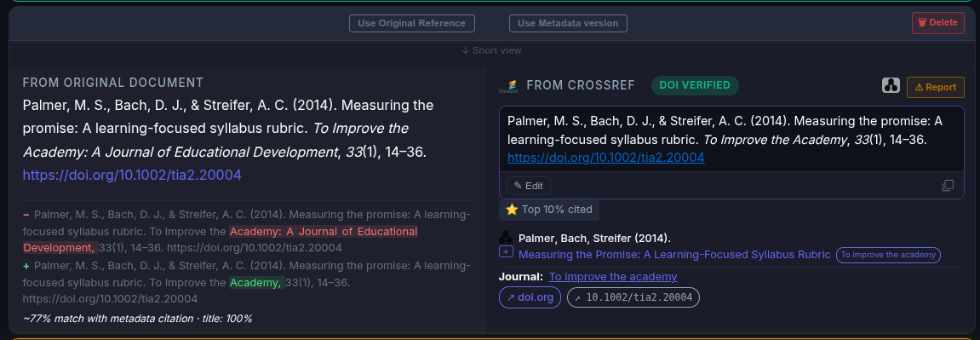Click the Palmer, Bach, Streifer (2014) author line
This screenshot has height=340, width=980.
click(594, 238)
